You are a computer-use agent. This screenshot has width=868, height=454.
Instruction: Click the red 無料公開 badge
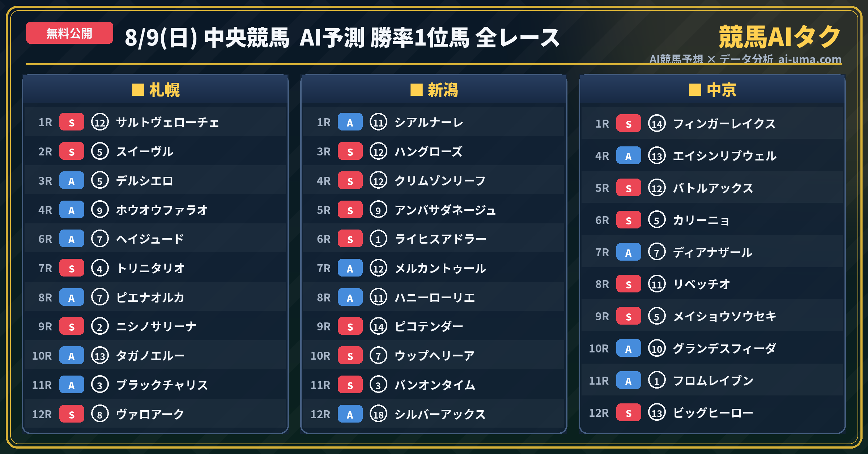(x=69, y=33)
